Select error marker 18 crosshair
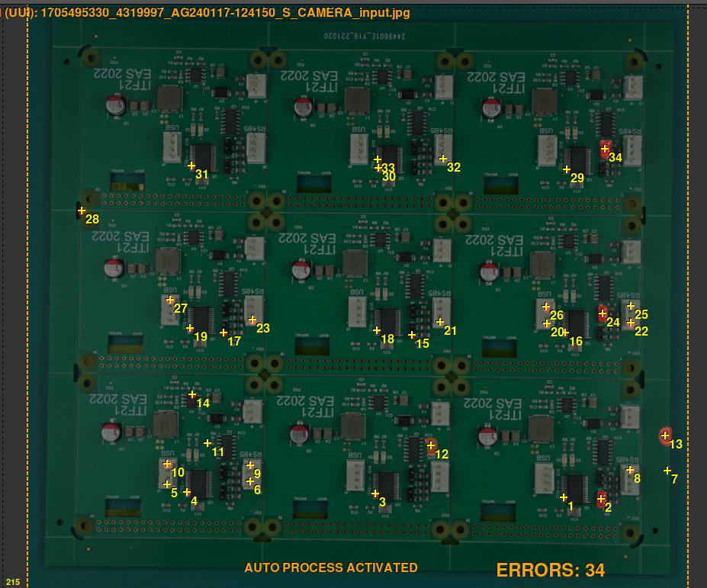 [377, 330]
